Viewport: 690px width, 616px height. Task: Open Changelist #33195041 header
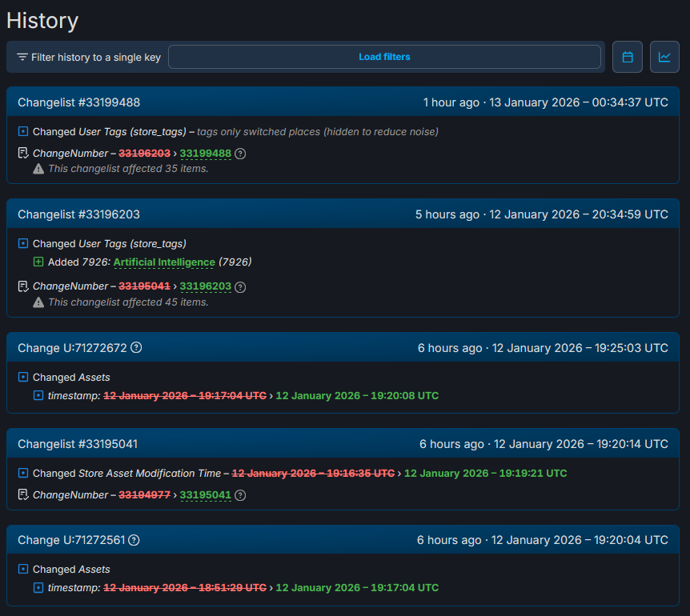(79, 444)
